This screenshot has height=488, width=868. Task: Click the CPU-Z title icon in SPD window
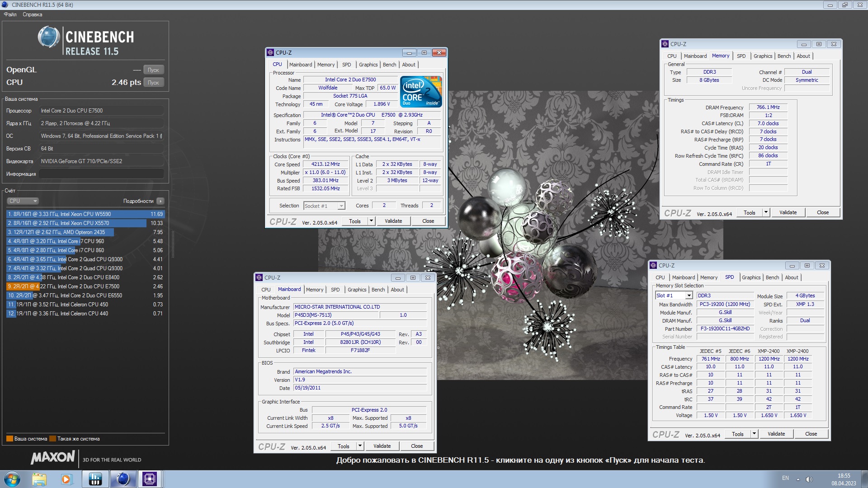click(x=653, y=265)
